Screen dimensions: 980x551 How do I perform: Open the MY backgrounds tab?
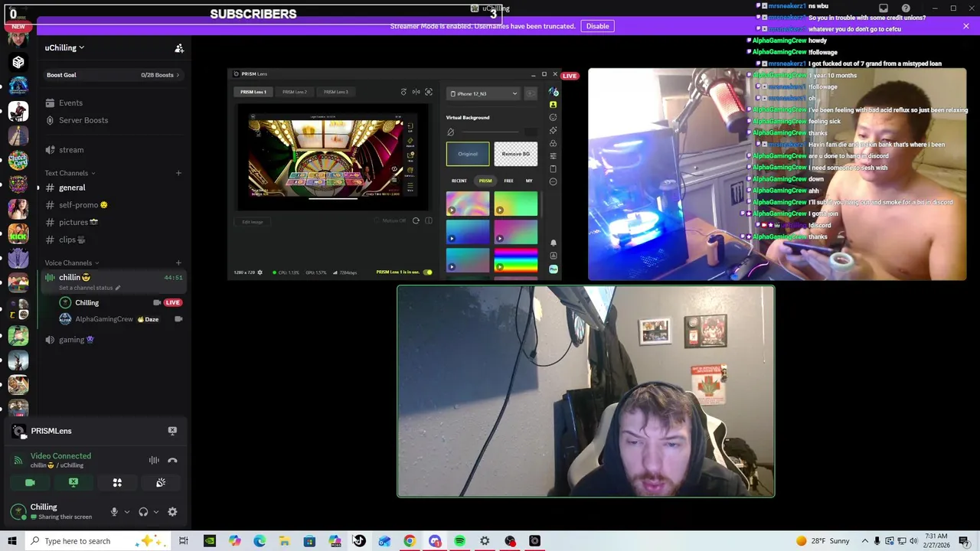point(529,181)
